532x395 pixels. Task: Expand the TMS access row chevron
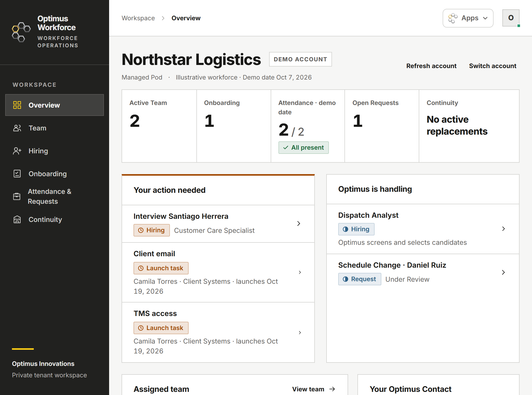click(300, 333)
